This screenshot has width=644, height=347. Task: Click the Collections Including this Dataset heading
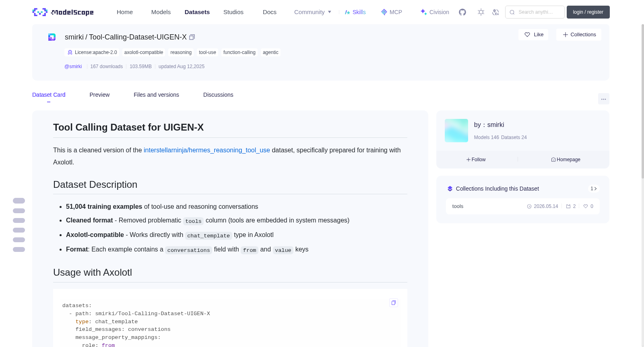[x=497, y=189]
